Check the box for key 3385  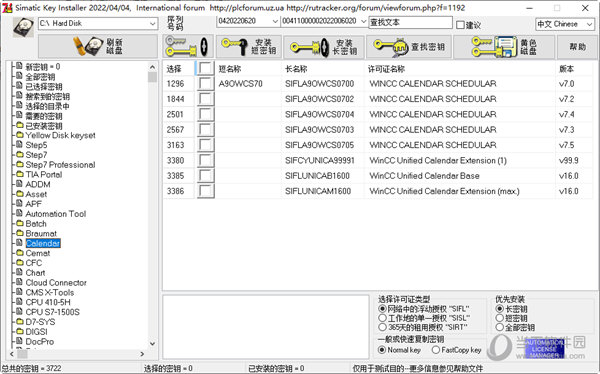pos(205,175)
